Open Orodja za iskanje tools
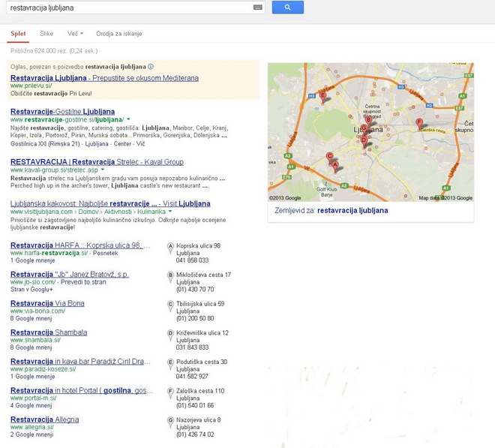The height and width of the screenshot is (448, 495). click(x=119, y=34)
